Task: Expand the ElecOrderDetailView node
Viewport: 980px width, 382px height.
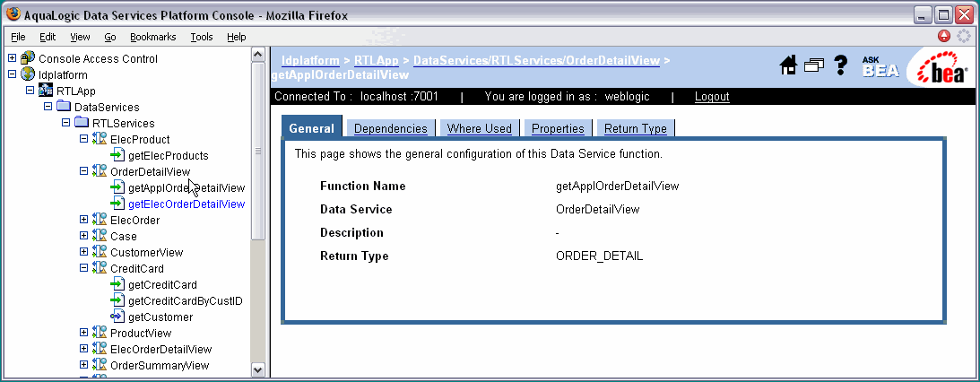Action: pos(83,349)
